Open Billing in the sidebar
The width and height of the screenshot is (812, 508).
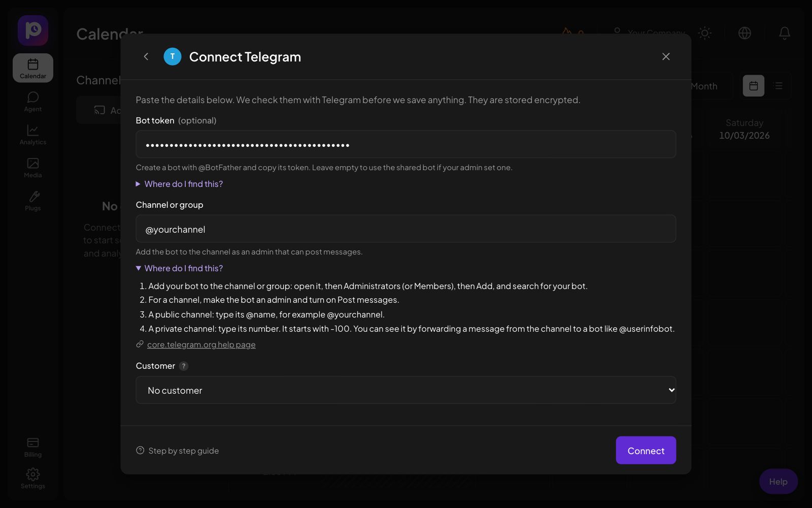(33, 447)
